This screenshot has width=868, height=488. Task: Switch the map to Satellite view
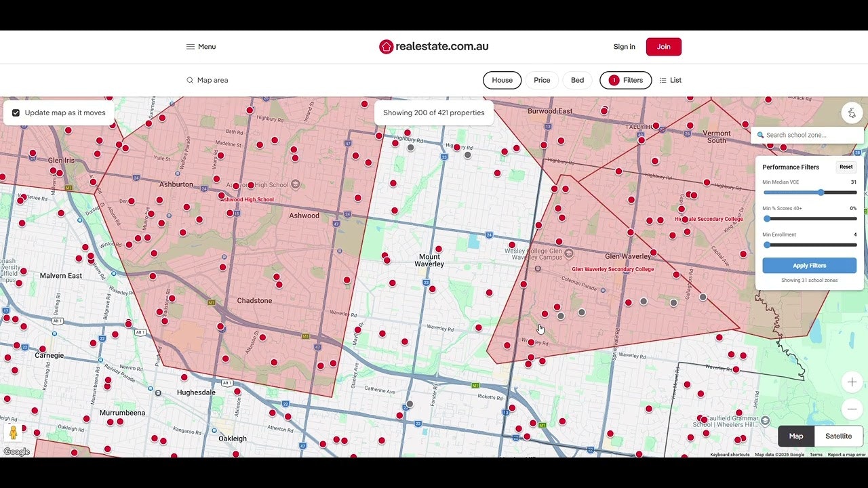(x=838, y=436)
